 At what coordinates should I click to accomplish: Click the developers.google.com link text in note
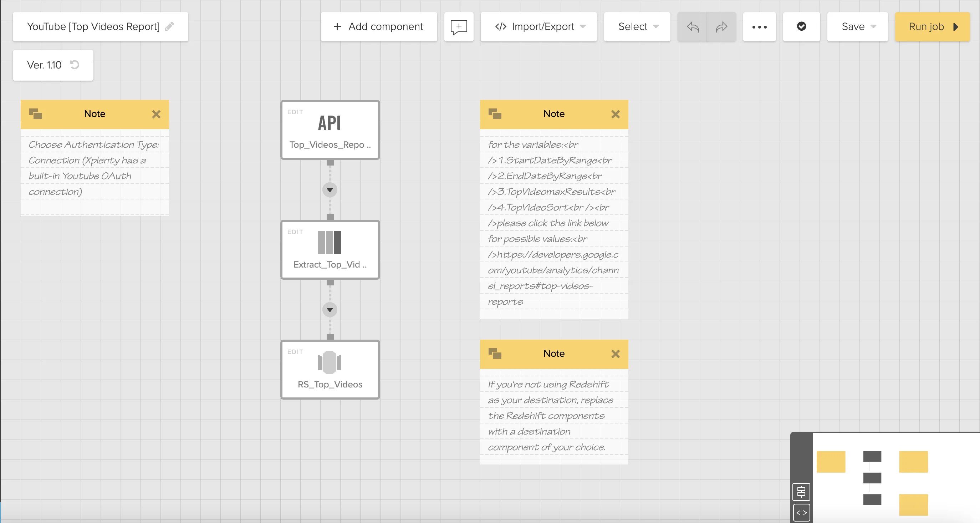[x=553, y=278]
